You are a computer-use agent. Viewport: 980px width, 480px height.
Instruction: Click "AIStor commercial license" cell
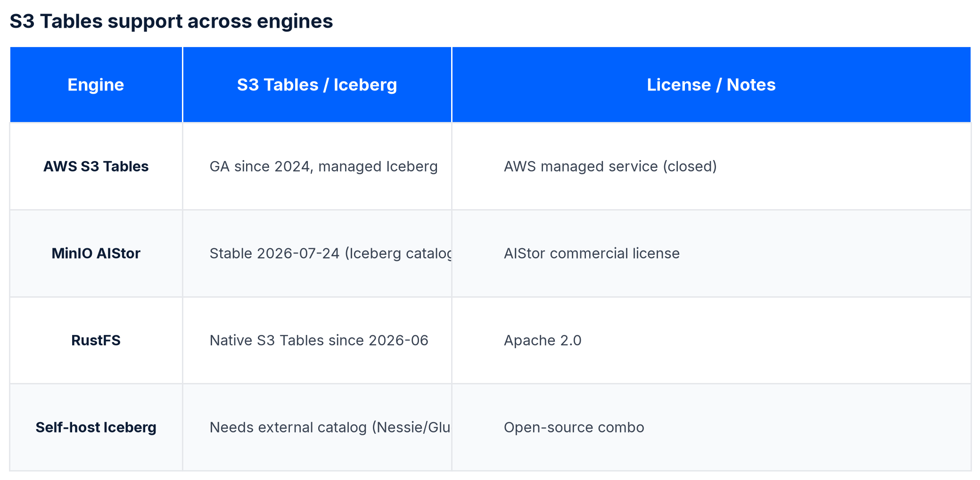pos(711,253)
